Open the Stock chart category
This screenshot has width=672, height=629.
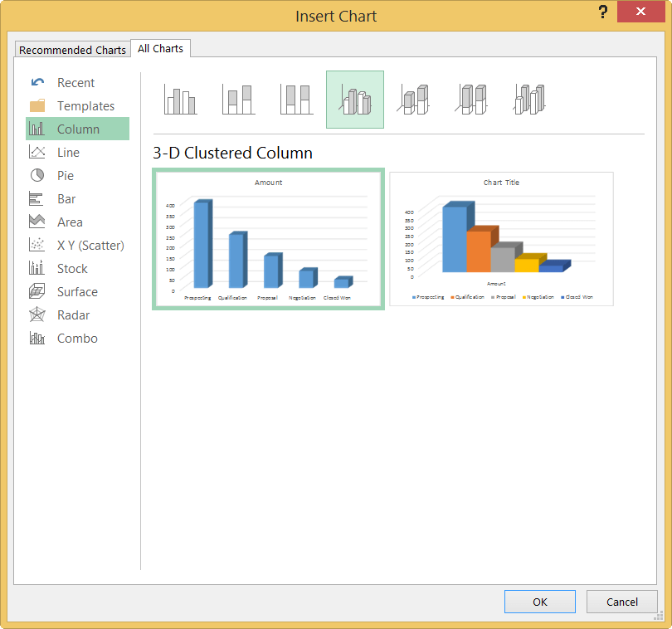72,268
